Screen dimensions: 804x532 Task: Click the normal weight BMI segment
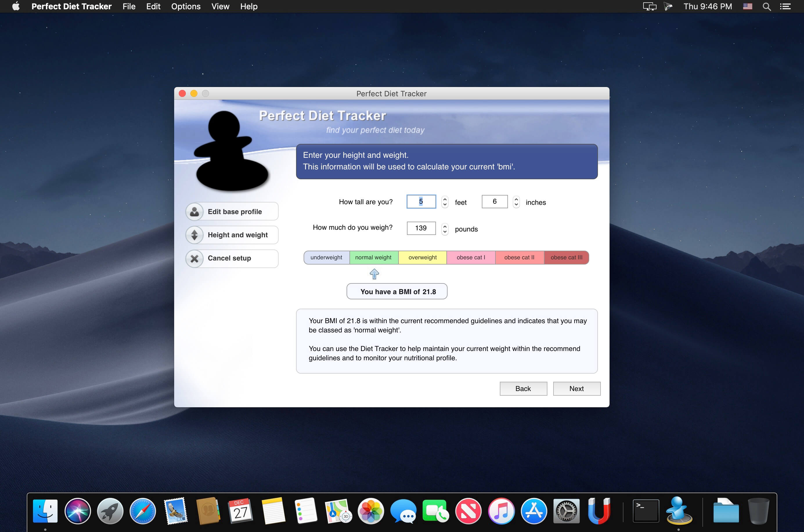coord(374,258)
